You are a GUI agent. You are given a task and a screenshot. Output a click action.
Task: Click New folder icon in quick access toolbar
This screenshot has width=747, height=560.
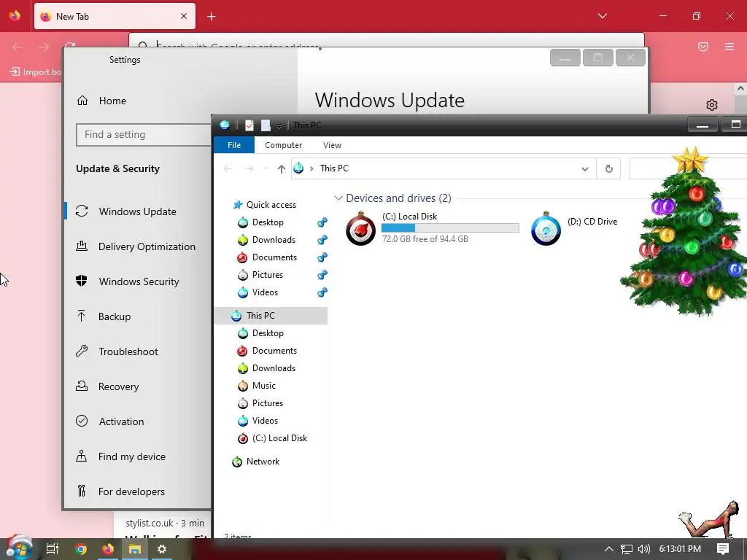266,125
